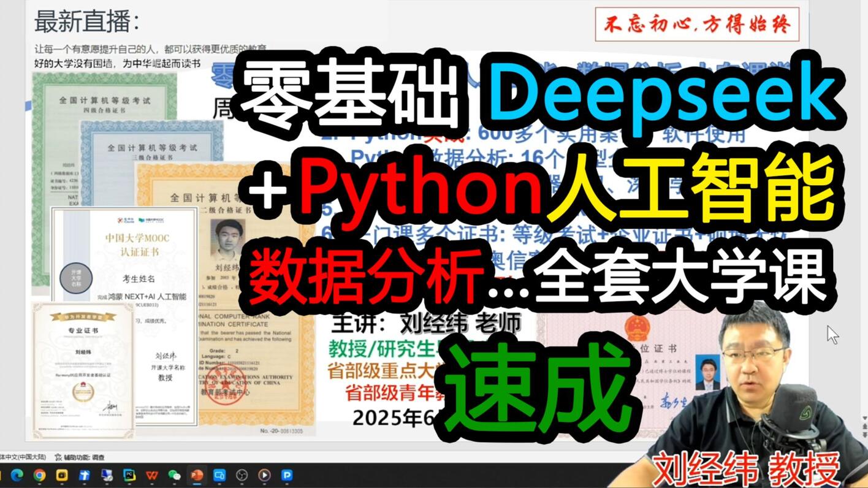Click the language indicator 中文(中国大陆) in the status bar
This screenshot has width=868, height=488.
coord(23,457)
